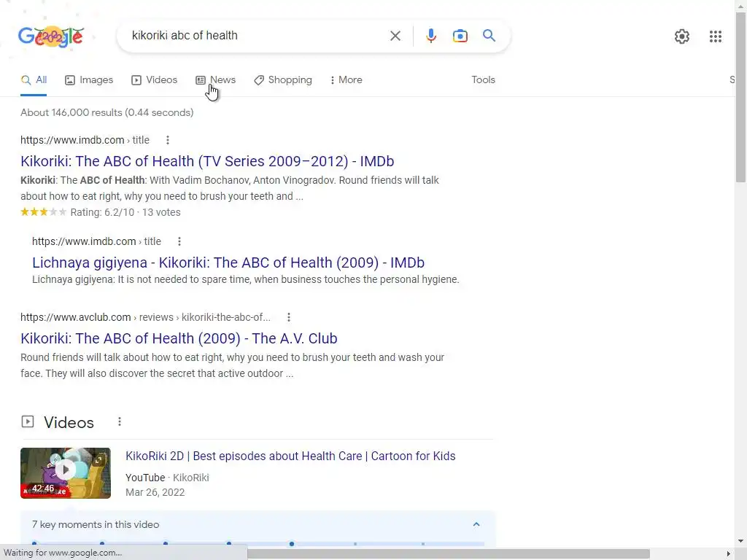Click the magnifying glass search button
Screen dimensions: 747x560
pyautogui.click(x=489, y=36)
